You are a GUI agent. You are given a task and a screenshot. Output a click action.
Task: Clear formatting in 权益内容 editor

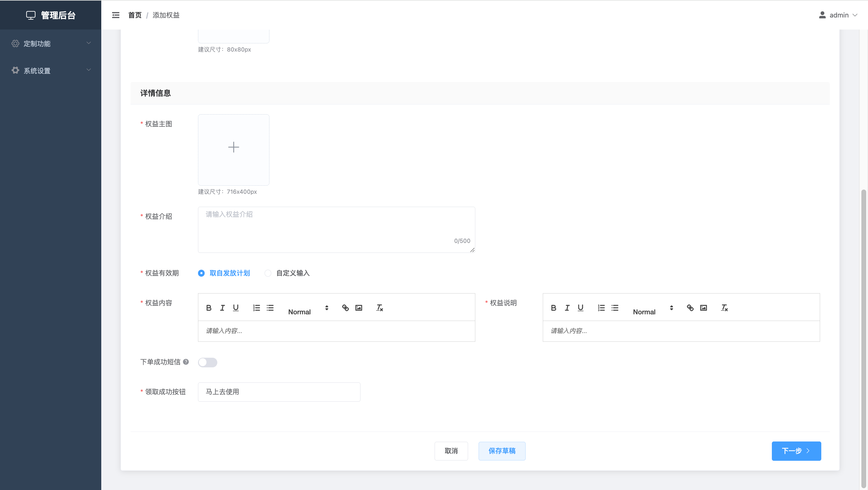click(x=379, y=308)
